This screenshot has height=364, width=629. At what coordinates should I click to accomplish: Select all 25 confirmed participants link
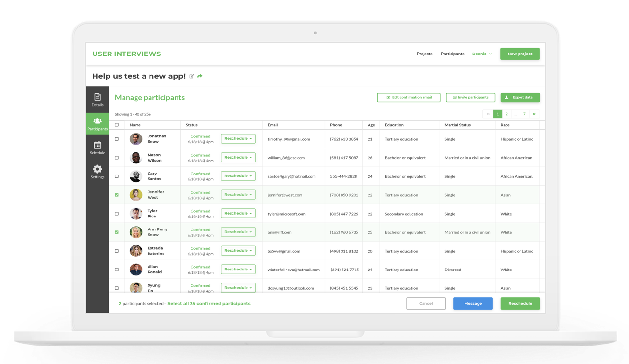click(x=209, y=303)
